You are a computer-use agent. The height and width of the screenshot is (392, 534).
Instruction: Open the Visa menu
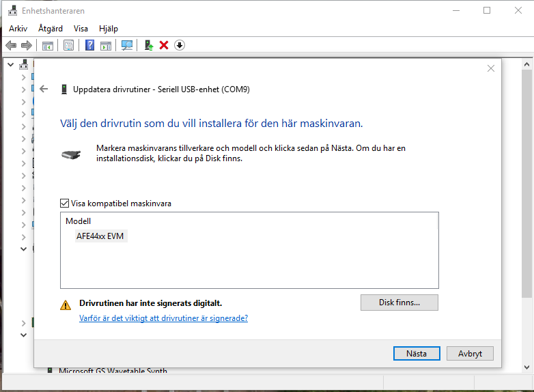pyautogui.click(x=81, y=29)
